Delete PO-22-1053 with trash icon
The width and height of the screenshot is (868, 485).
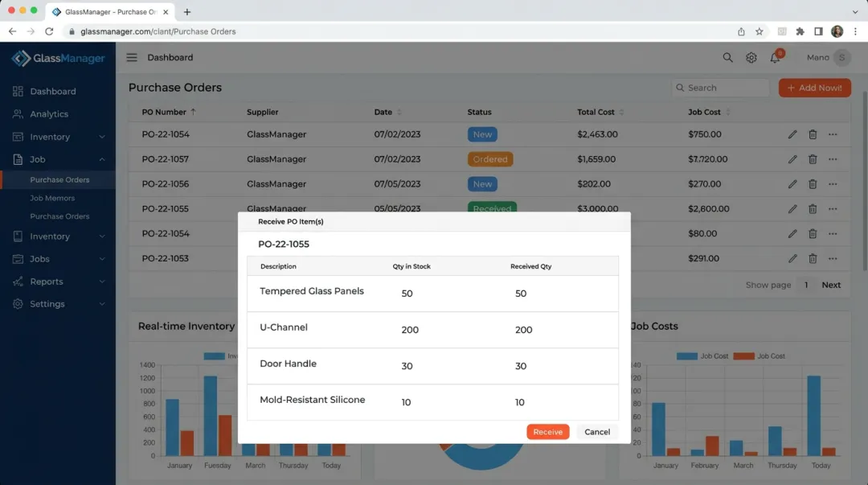pos(813,258)
